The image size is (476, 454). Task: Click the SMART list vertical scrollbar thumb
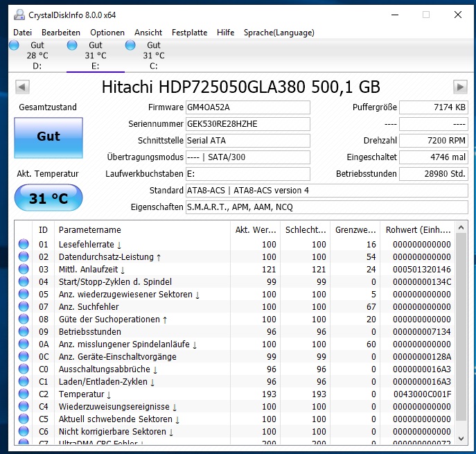461,327
